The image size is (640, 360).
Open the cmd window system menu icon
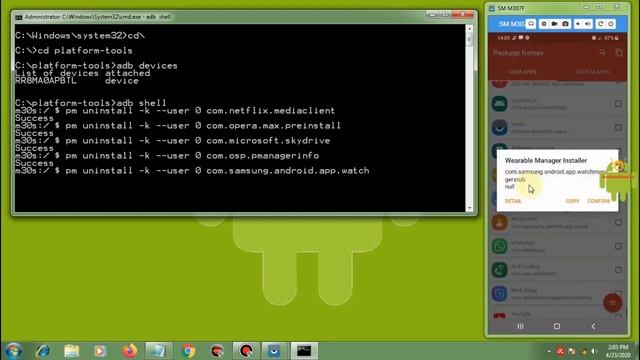click(x=19, y=17)
